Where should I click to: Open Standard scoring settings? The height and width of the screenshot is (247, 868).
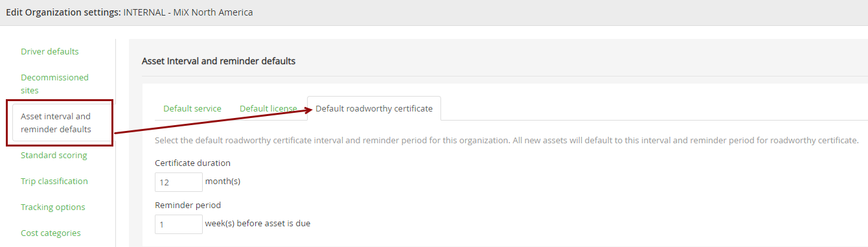[54, 156]
